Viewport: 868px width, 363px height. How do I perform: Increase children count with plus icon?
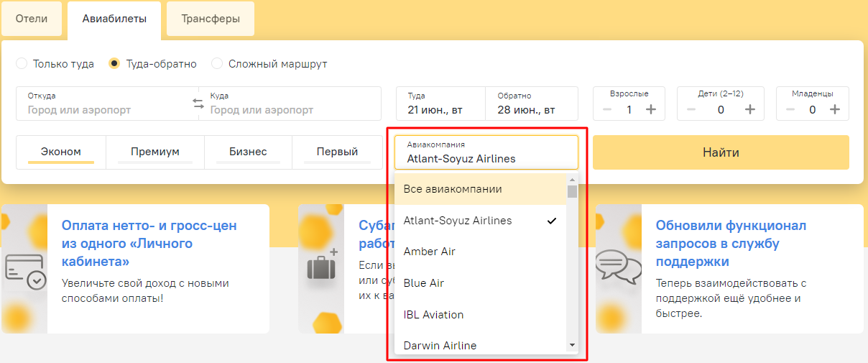[749, 109]
